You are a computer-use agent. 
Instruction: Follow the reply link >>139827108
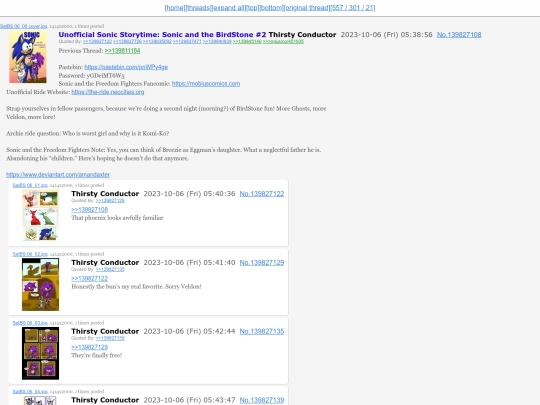click(90, 209)
